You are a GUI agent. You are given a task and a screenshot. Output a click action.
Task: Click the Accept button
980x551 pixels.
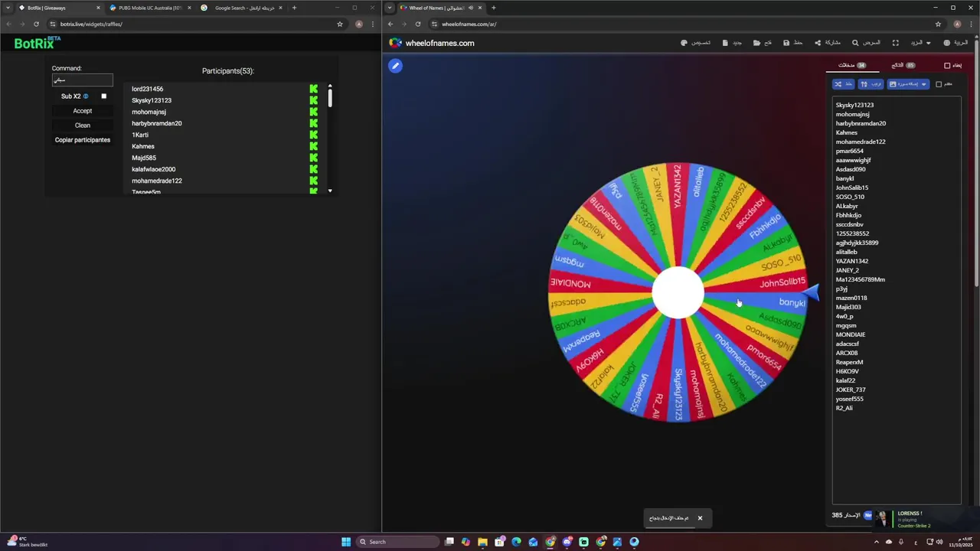point(83,111)
